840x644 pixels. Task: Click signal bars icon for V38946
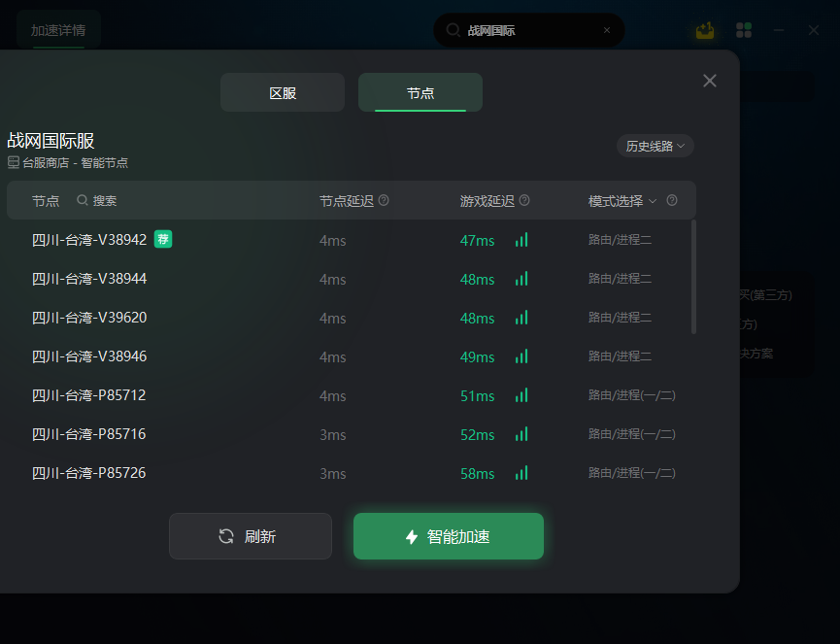pos(521,356)
